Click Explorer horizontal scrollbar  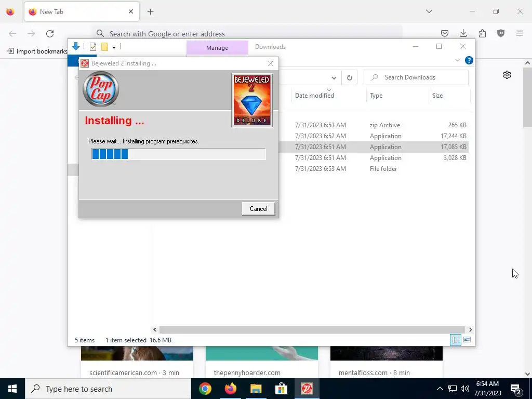pos(312,329)
